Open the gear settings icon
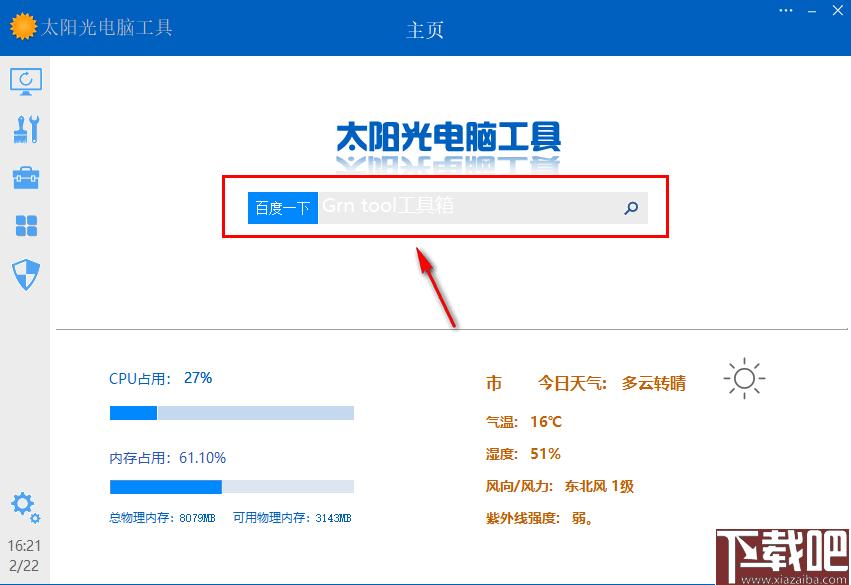The image size is (851, 585). 26,508
